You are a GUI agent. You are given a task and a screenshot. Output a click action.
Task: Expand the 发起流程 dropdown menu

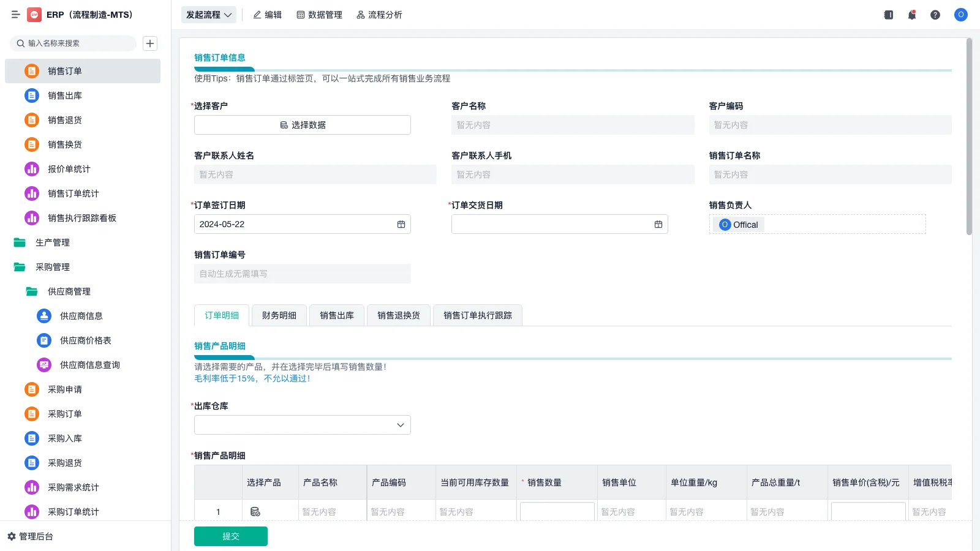click(209, 14)
